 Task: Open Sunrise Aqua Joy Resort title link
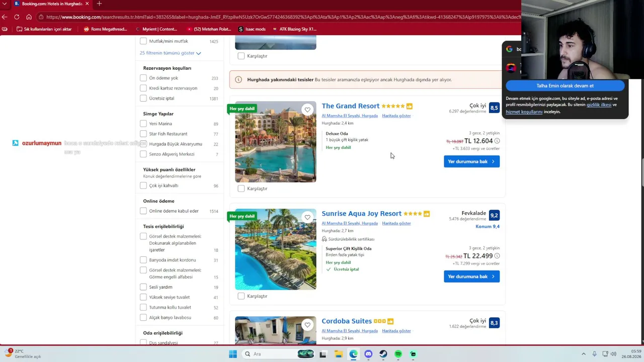[362, 214]
